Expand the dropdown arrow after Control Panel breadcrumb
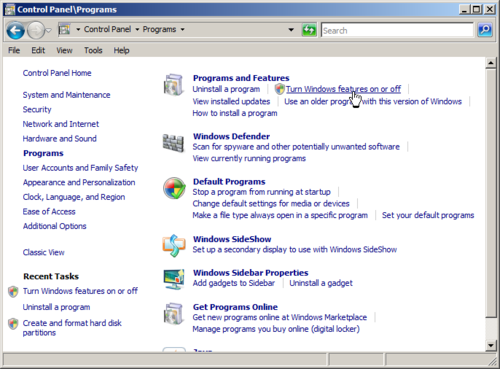 137,30
